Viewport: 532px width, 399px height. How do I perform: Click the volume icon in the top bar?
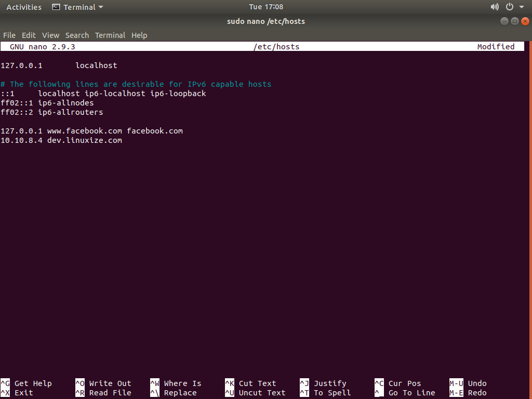coord(494,7)
